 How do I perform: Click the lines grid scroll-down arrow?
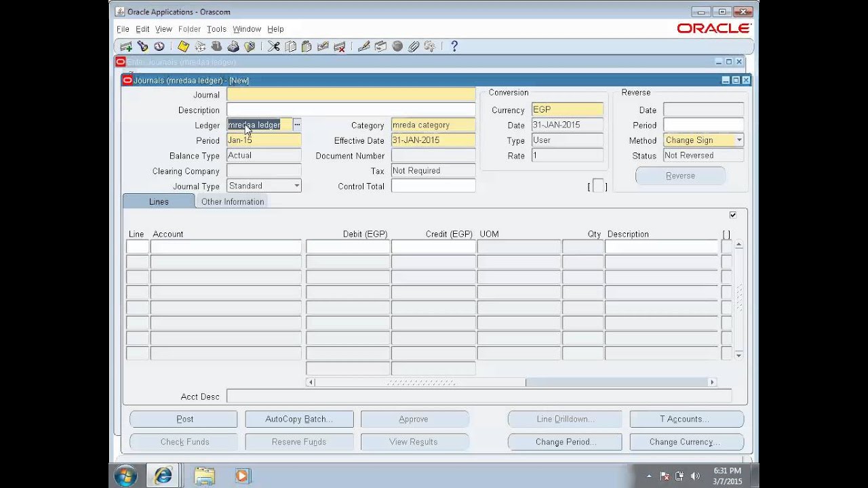738,355
